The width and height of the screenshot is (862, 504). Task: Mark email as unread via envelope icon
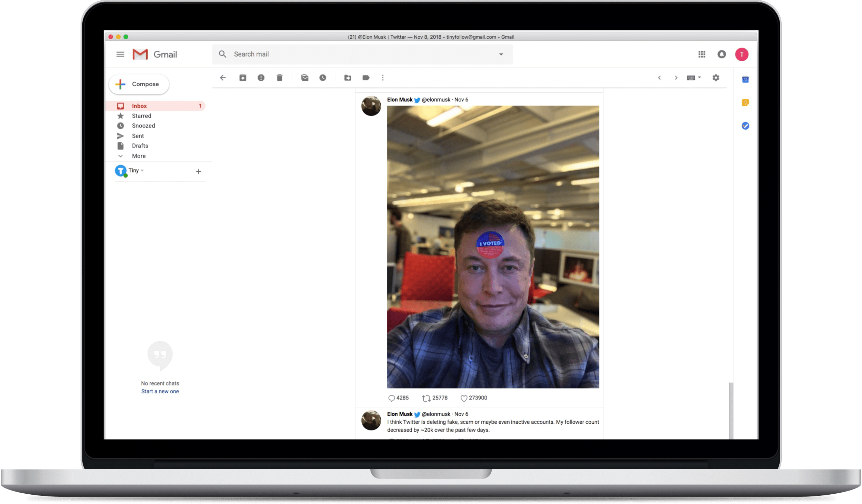pos(304,78)
